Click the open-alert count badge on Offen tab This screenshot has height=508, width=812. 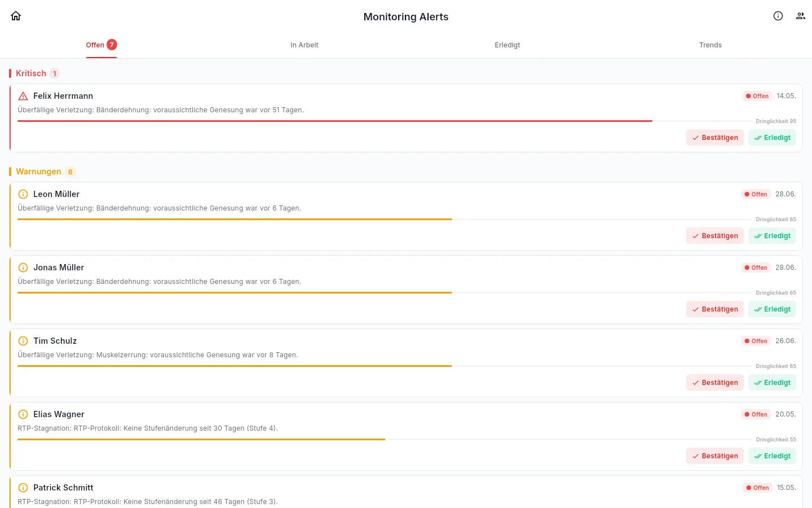112,45
